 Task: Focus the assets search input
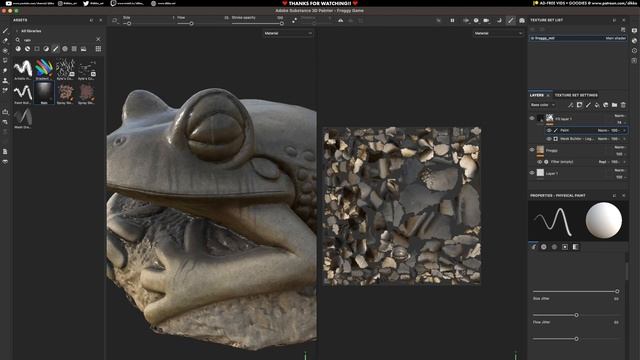57,40
